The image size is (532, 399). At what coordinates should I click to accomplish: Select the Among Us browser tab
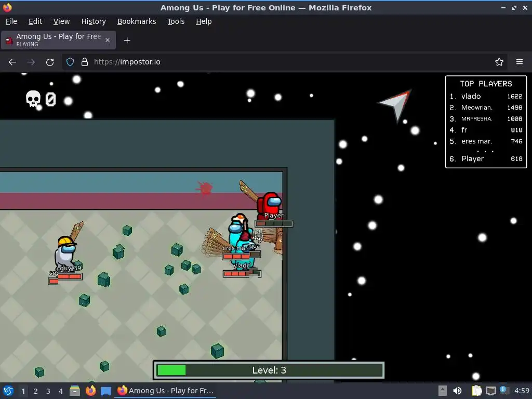pyautogui.click(x=58, y=40)
